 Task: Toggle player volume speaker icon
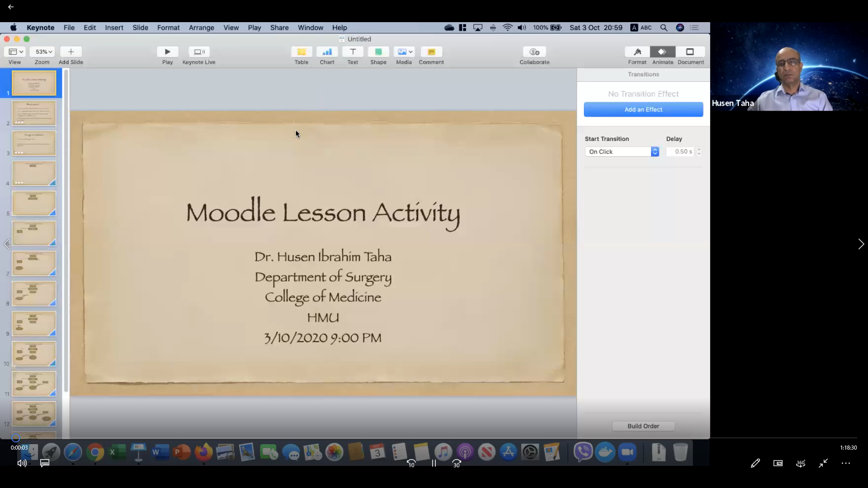tap(22, 463)
